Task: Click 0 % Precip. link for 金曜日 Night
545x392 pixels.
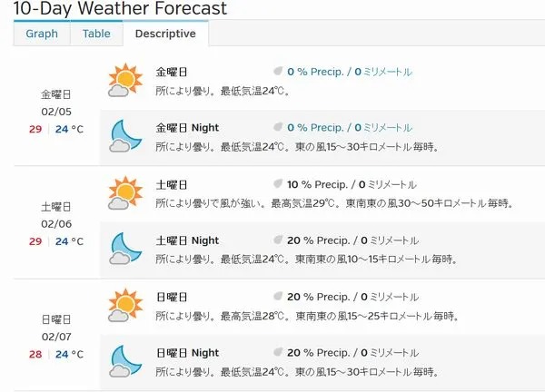Action: (x=316, y=128)
